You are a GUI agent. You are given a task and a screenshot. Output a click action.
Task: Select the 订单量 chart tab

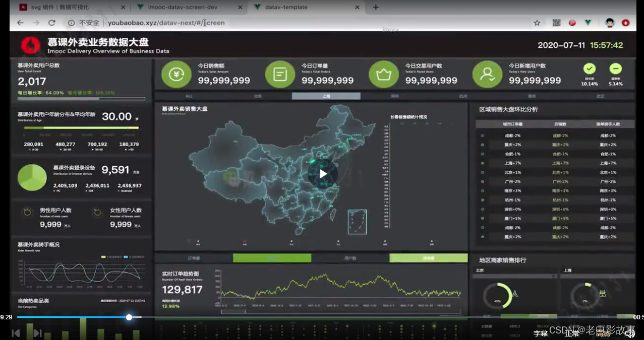pos(194,258)
